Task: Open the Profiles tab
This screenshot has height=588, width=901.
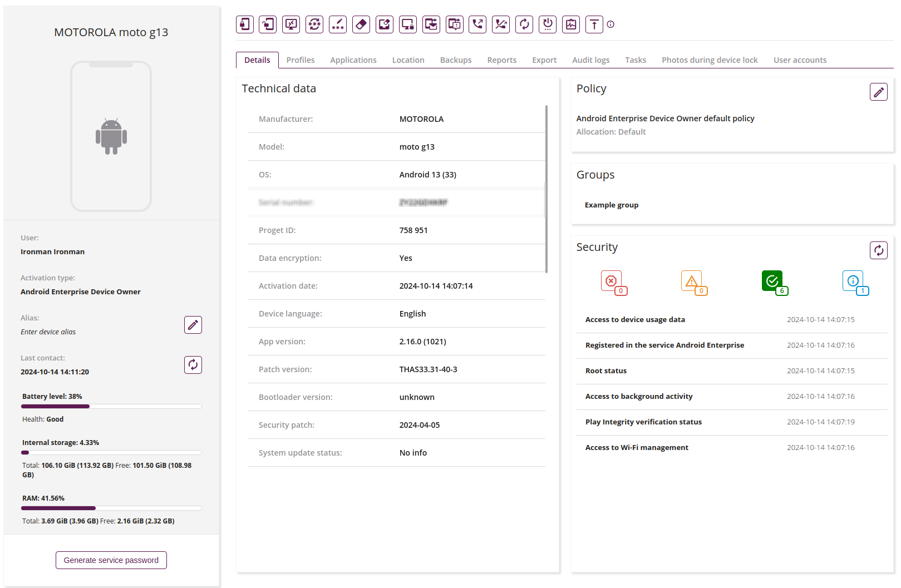Action: [301, 60]
